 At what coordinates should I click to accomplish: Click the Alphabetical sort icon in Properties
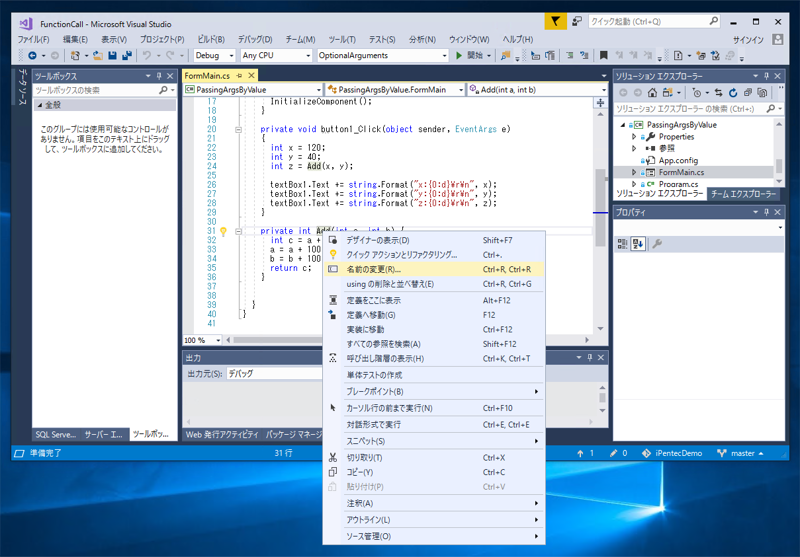coord(638,244)
